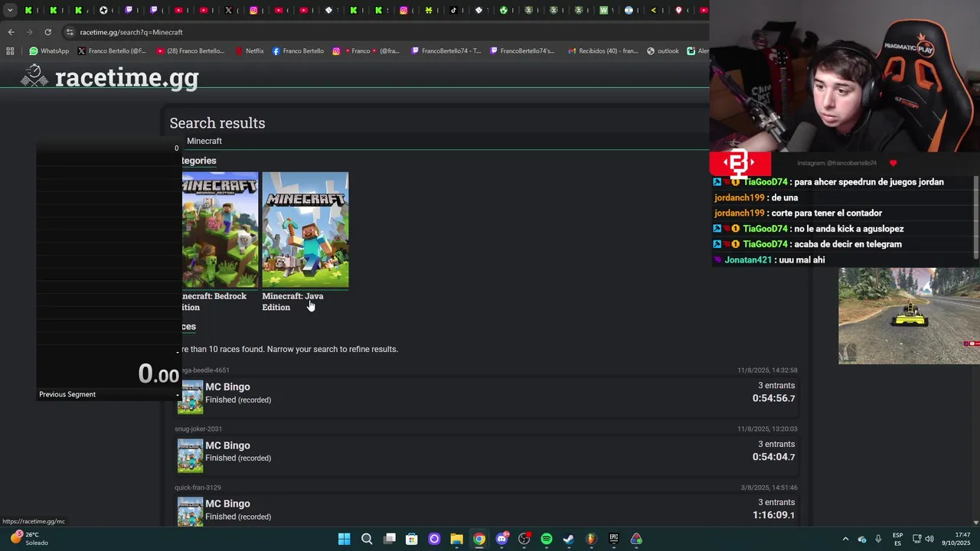
Task: Click the 0.00 timer display
Action: click(x=158, y=373)
